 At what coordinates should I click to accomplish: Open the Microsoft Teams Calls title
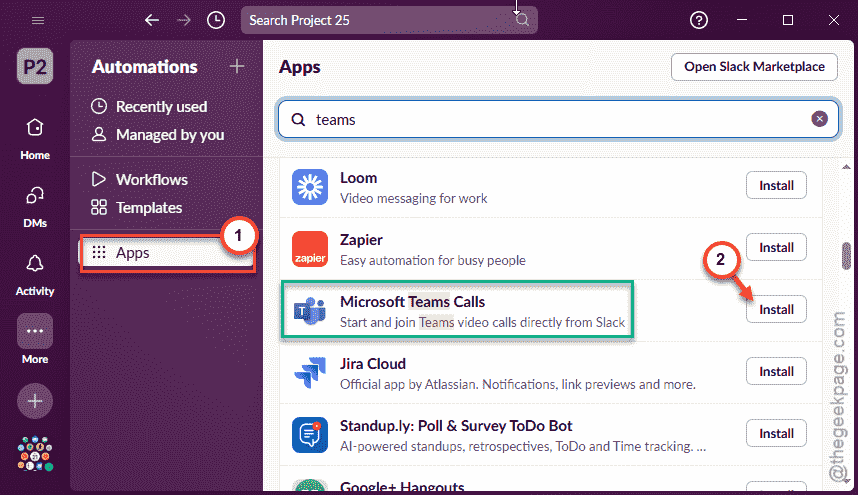coord(413,302)
